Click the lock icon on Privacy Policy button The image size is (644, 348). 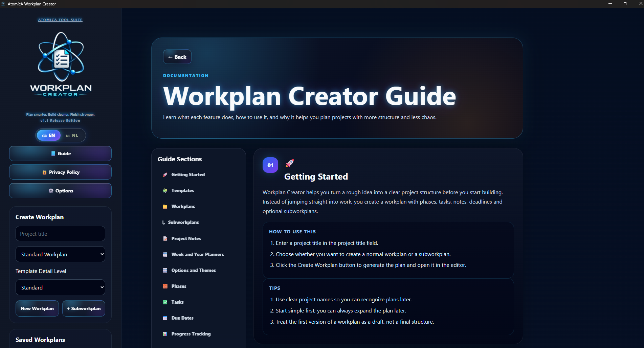(44, 172)
